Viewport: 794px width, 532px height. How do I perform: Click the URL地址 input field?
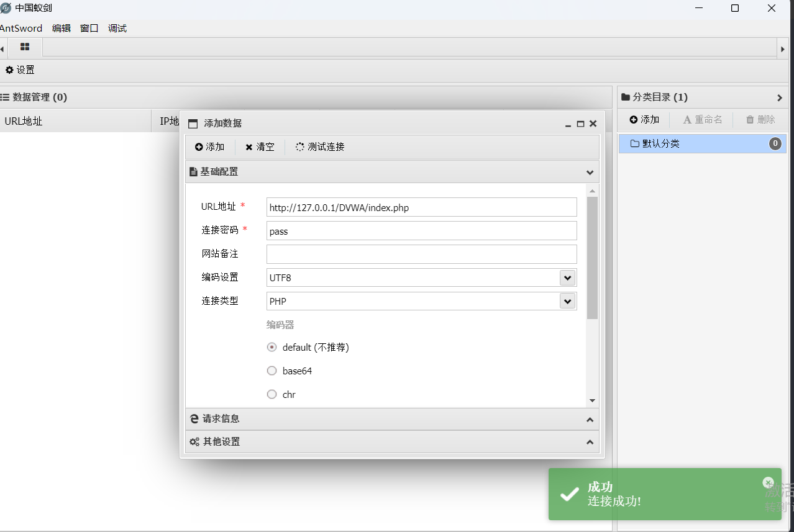click(422, 207)
